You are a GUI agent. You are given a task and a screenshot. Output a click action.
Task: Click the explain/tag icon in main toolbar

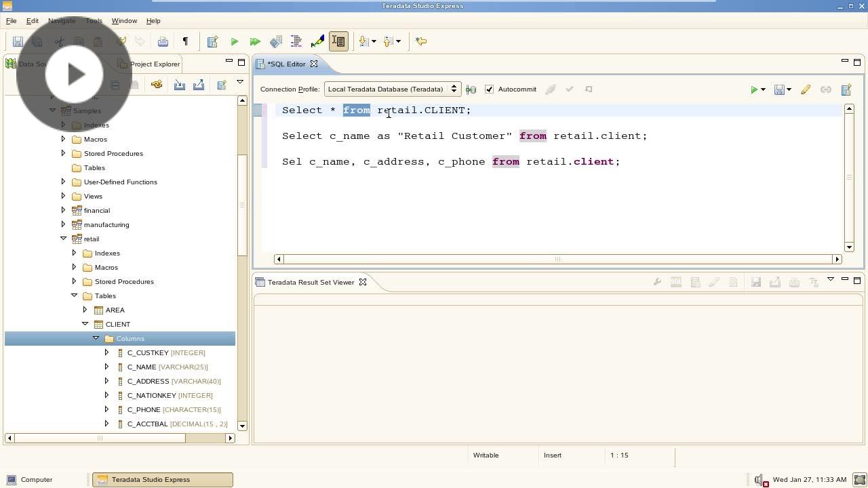click(276, 41)
